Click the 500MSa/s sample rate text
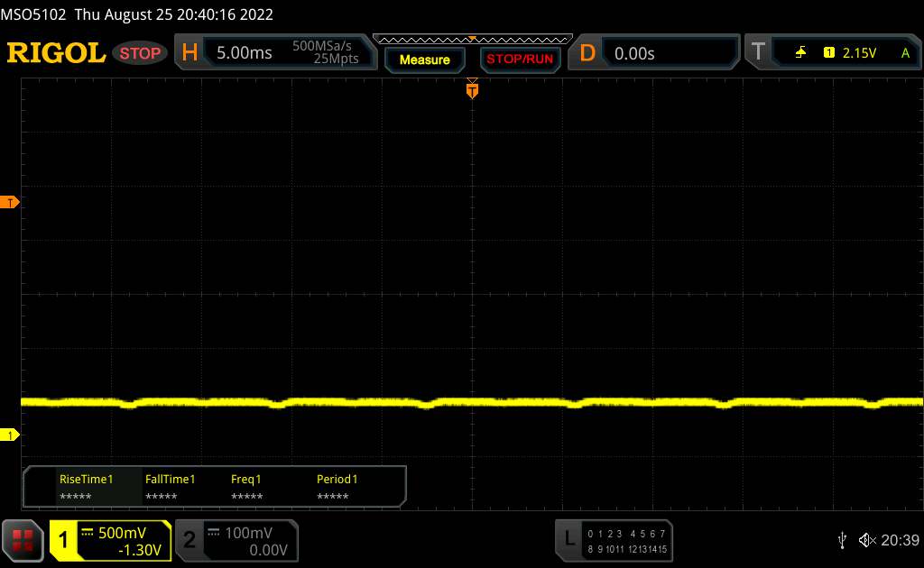 point(322,45)
